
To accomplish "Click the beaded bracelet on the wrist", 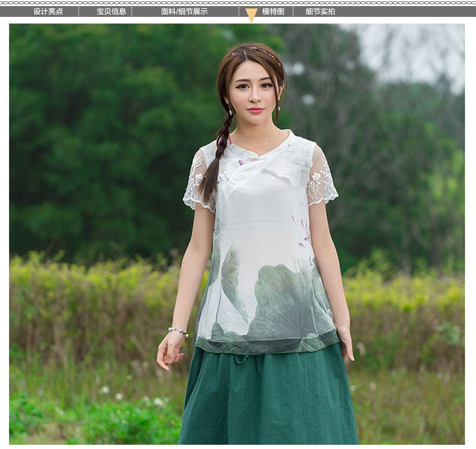I will [178, 331].
